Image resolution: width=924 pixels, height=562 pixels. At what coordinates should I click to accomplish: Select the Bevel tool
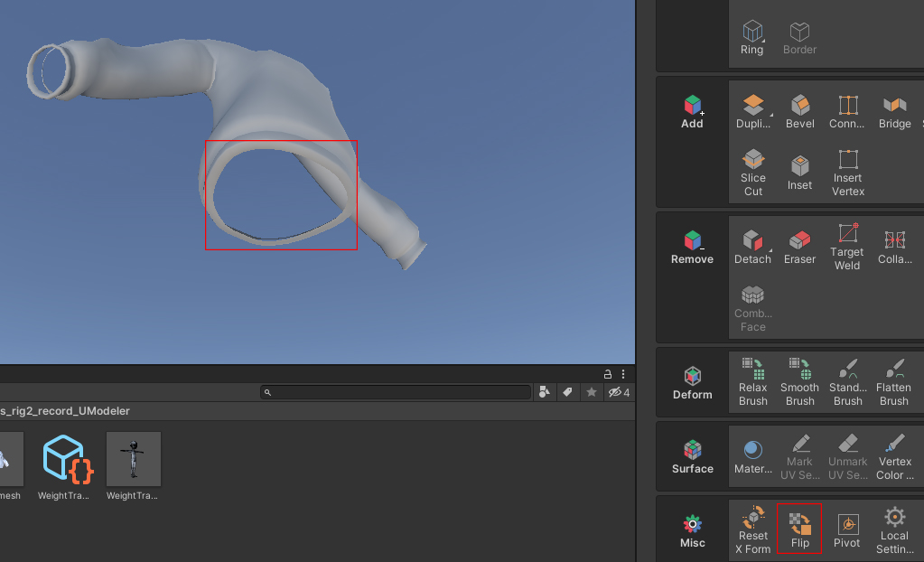(799, 111)
